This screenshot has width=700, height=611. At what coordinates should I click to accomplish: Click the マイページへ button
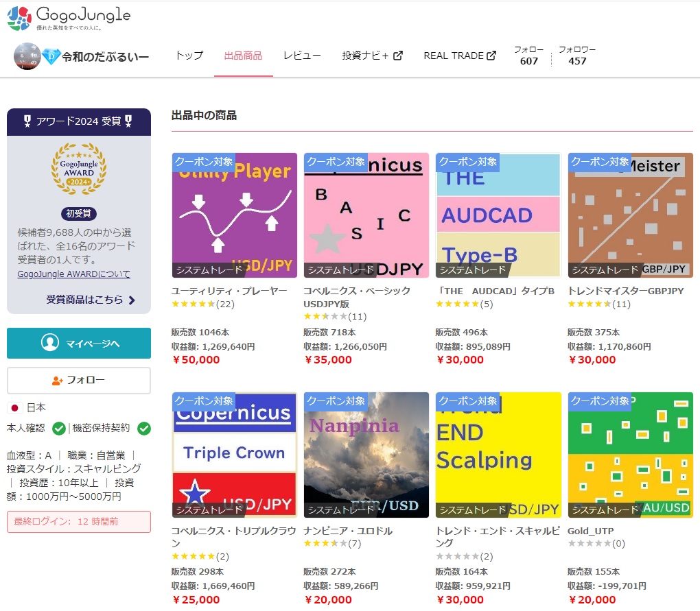(78, 343)
